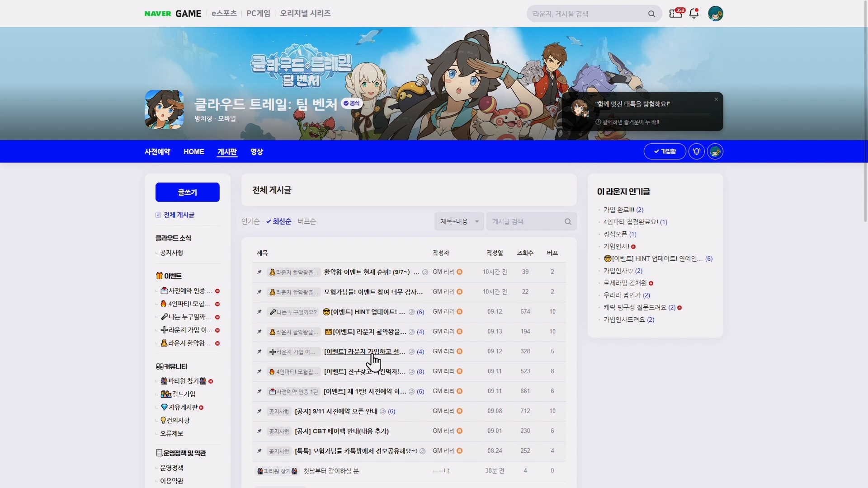Open the 건의사항 community board

click(x=175, y=421)
